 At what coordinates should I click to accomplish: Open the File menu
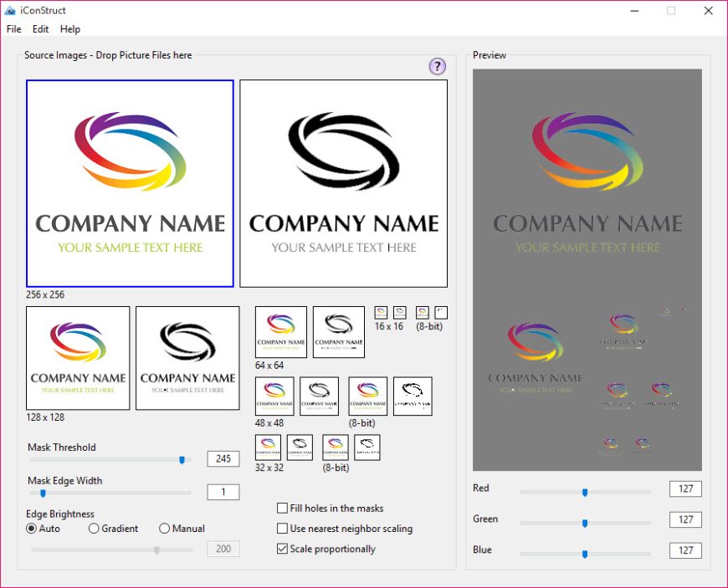coord(13,29)
